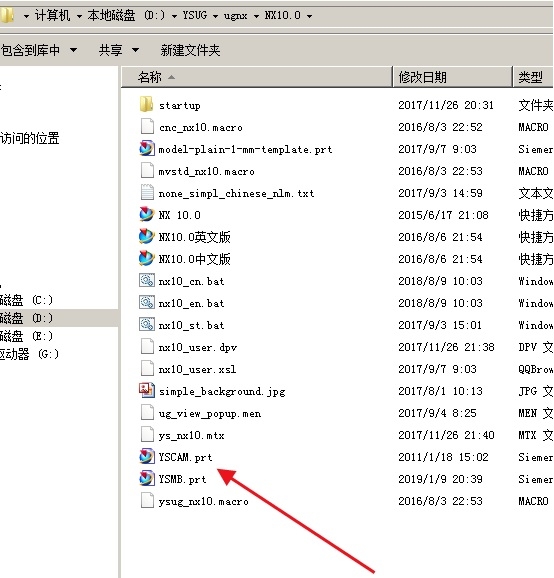Screen dimensions: 554x578
Task: Select the file name ys_nx10.mtx
Action: [191, 435]
